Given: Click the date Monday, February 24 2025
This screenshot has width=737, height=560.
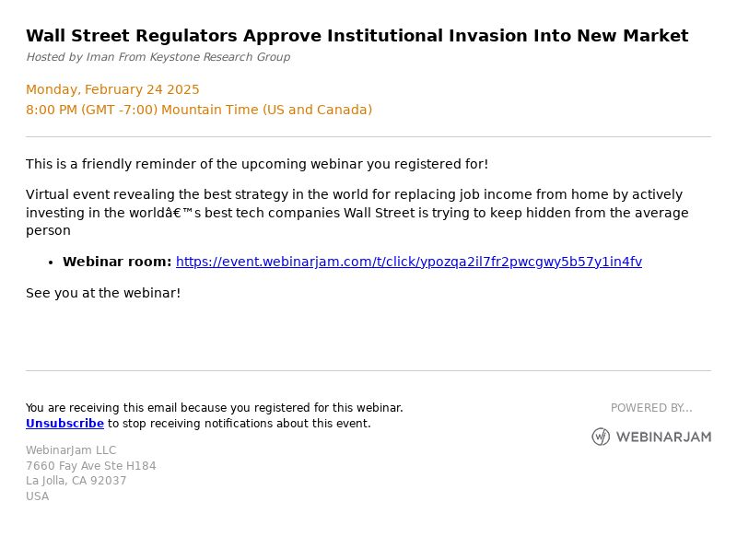Looking at the screenshot, I should pos(112,89).
